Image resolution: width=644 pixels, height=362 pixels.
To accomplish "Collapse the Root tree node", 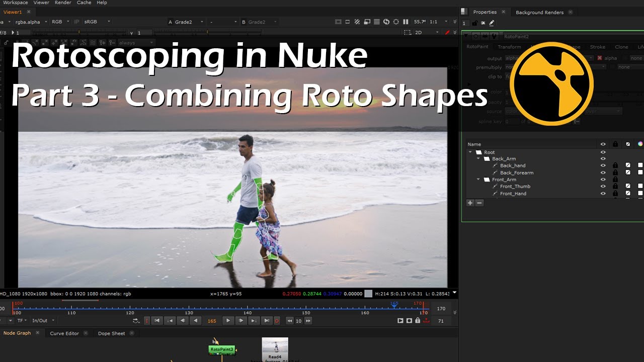I will coord(470,152).
